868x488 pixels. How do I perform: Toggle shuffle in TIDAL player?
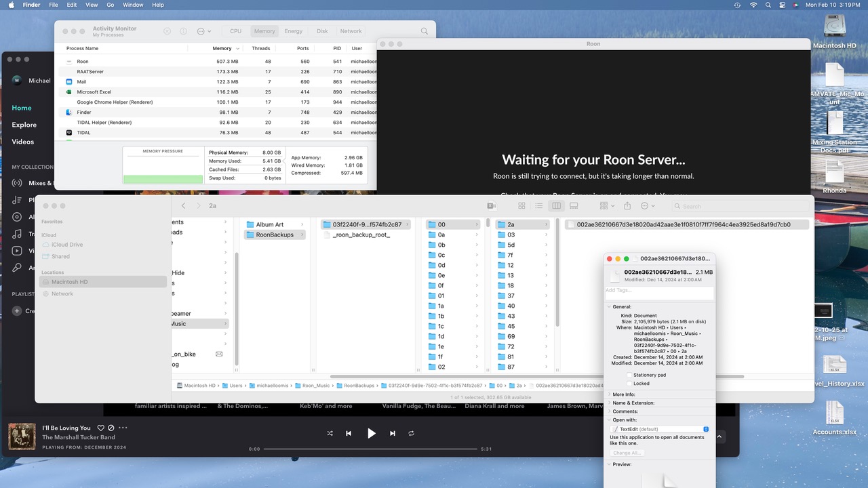coord(330,433)
